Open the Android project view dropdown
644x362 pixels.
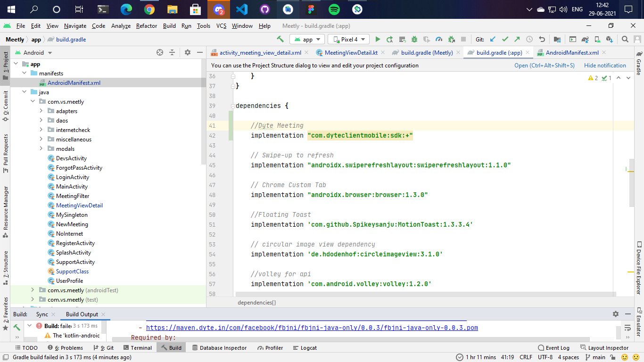click(33, 52)
